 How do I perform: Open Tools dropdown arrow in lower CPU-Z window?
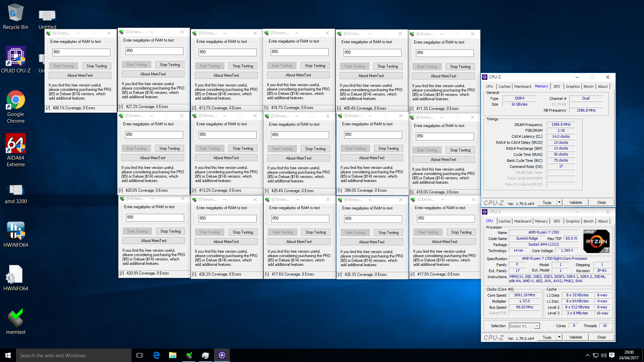559,337
